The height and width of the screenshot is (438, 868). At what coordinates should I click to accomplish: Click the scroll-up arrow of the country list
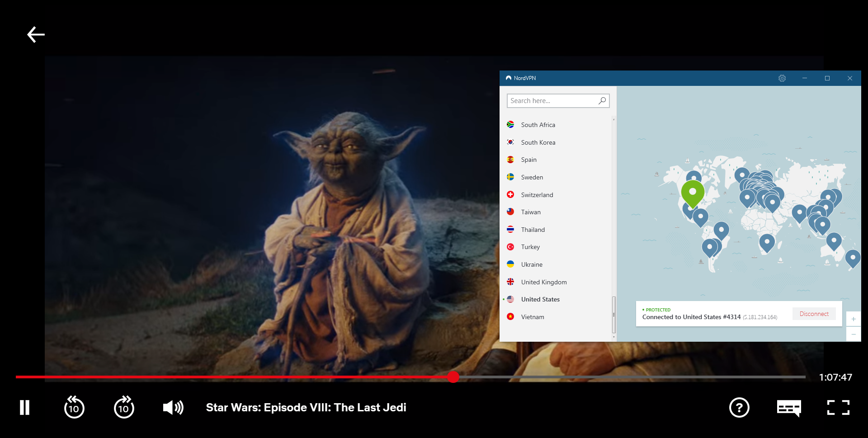(613, 119)
